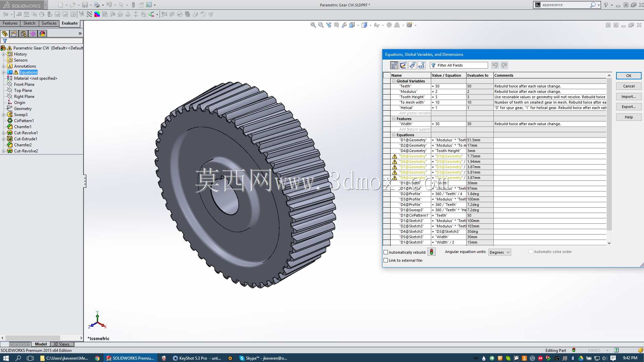Select Dimension View icon in dialog
This screenshot has width=644, height=362.
pos(412,65)
